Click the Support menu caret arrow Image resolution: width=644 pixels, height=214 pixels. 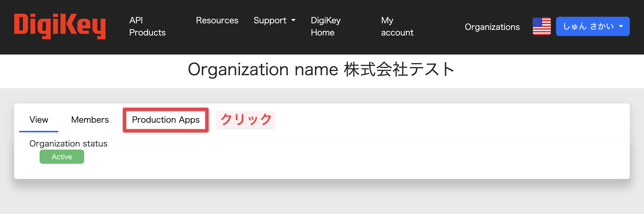pyautogui.click(x=293, y=20)
